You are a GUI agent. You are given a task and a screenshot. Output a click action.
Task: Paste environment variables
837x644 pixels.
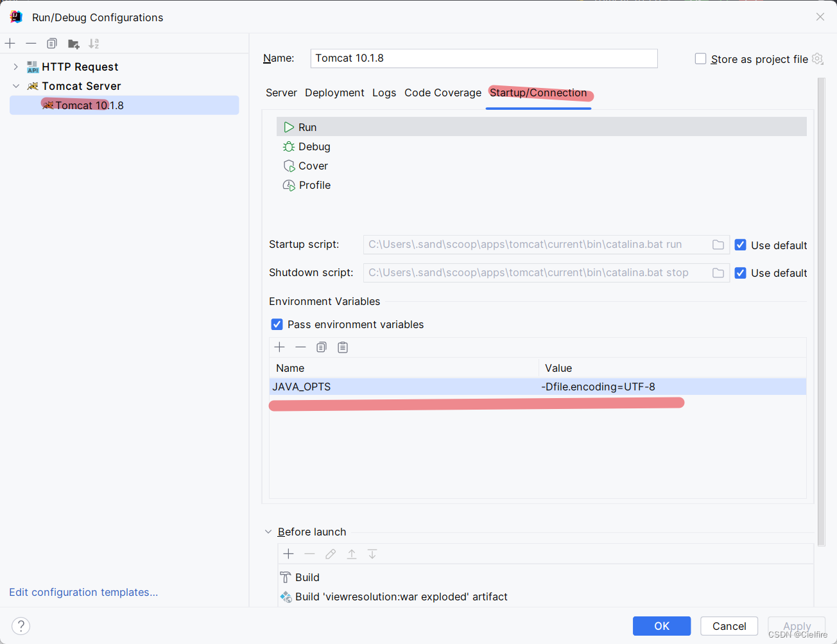tap(343, 347)
